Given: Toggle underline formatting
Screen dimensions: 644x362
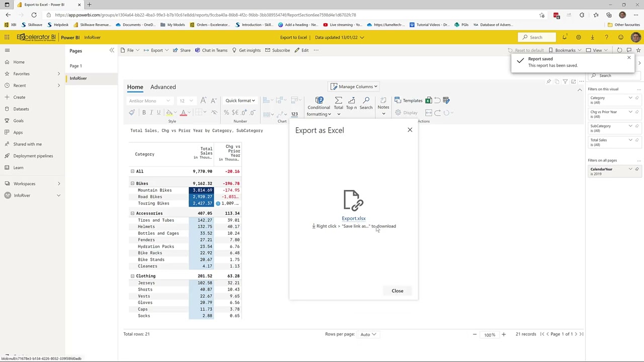Looking at the screenshot, I should [158, 113].
